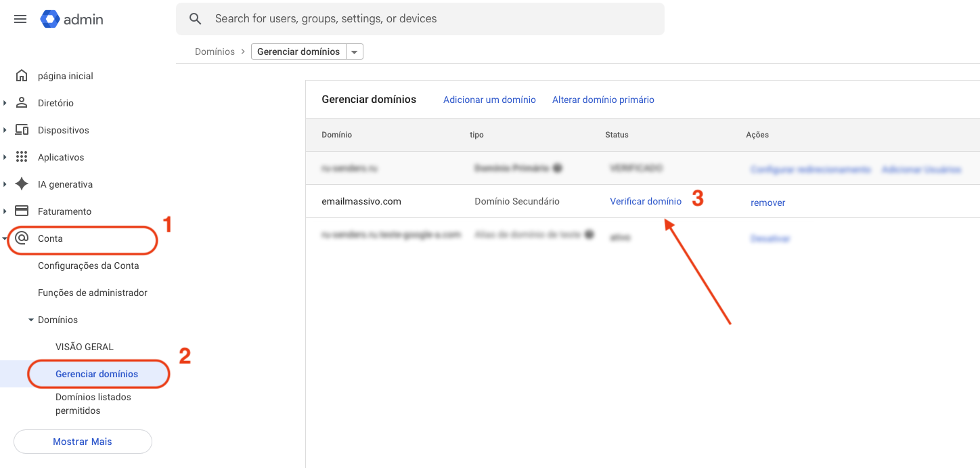Click the Dispositivos devices icon
Screen dimensions: 980x468
[x=22, y=130]
